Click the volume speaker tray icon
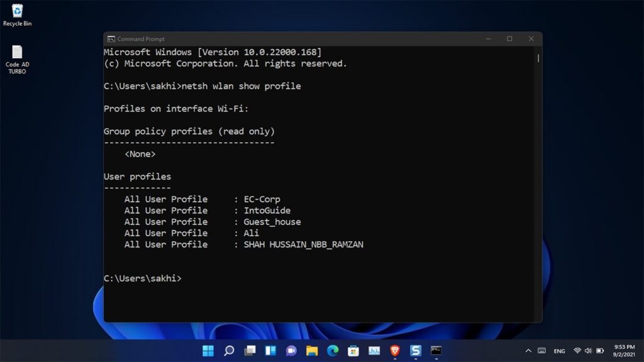 (x=588, y=351)
